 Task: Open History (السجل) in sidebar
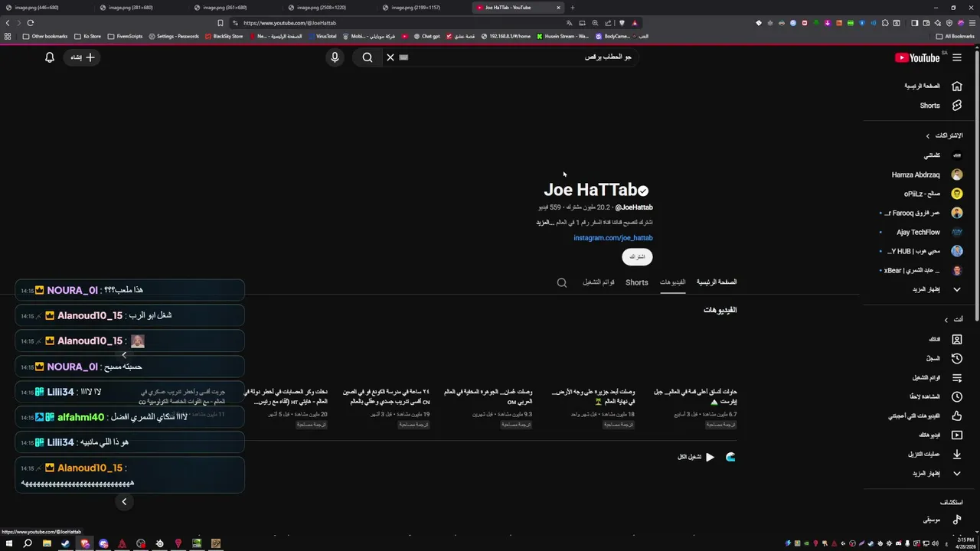[943, 358]
